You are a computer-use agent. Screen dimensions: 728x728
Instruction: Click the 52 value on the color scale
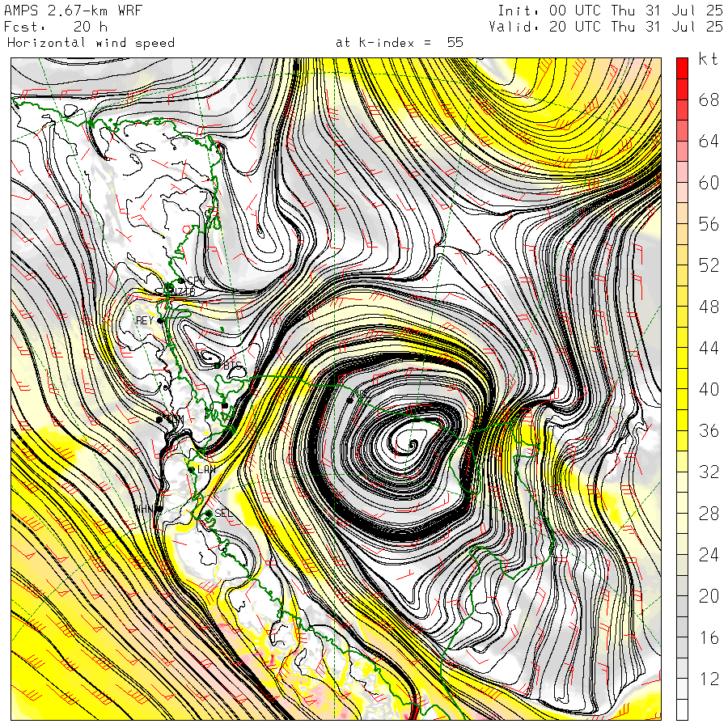tap(709, 265)
